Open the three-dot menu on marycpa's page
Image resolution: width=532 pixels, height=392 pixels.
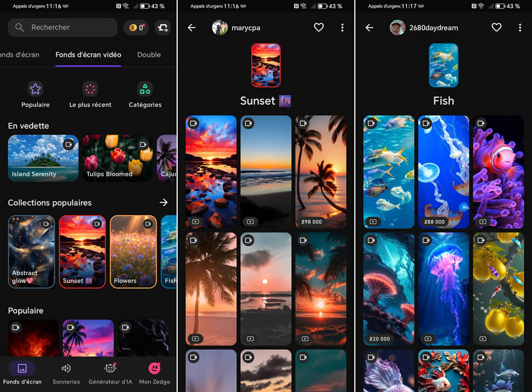click(342, 27)
